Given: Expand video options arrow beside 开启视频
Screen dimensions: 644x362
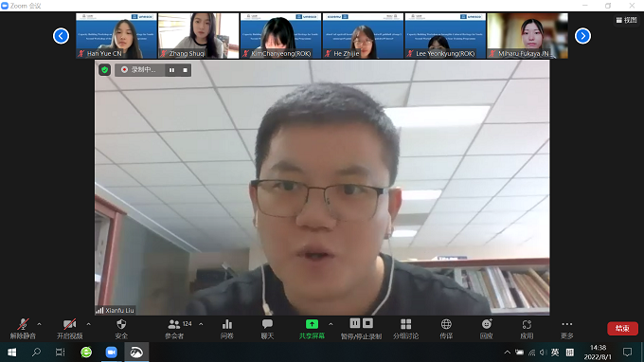Looking at the screenshot, I should click(89, 324).
